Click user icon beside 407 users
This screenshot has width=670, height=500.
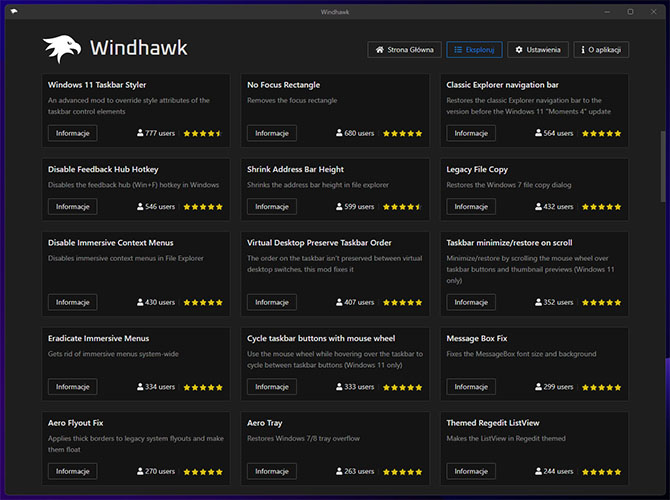(339, 302)
